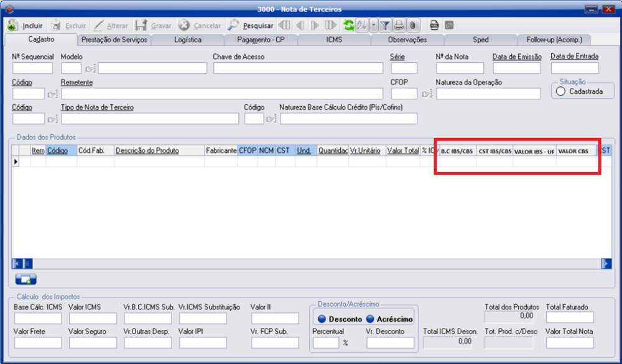This screenshot has height=364, width=622.
Task: Jump to the last record arrow
Action: (330, 25)
